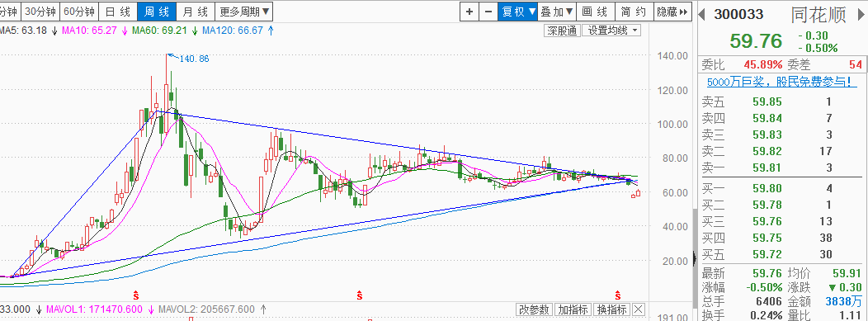Open 更多周期 dropdown
The image size is (868, 321).
coord(245,11)
